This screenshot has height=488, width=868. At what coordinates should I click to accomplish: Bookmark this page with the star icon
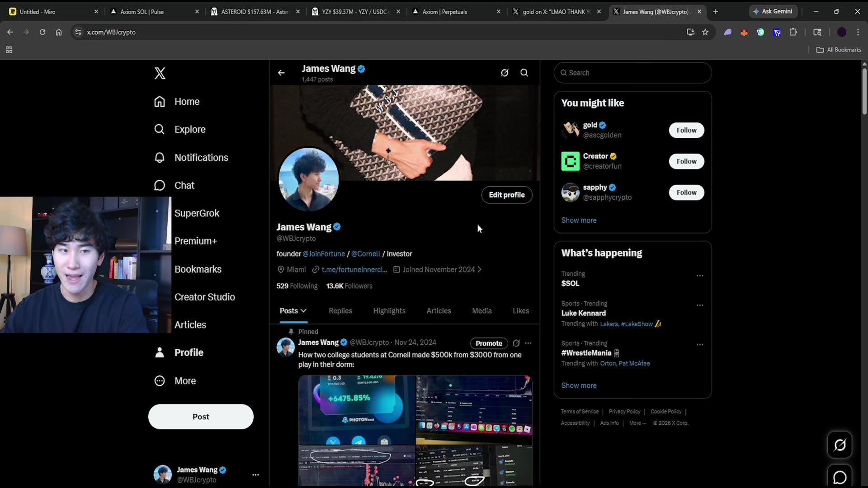pos(705,32)
